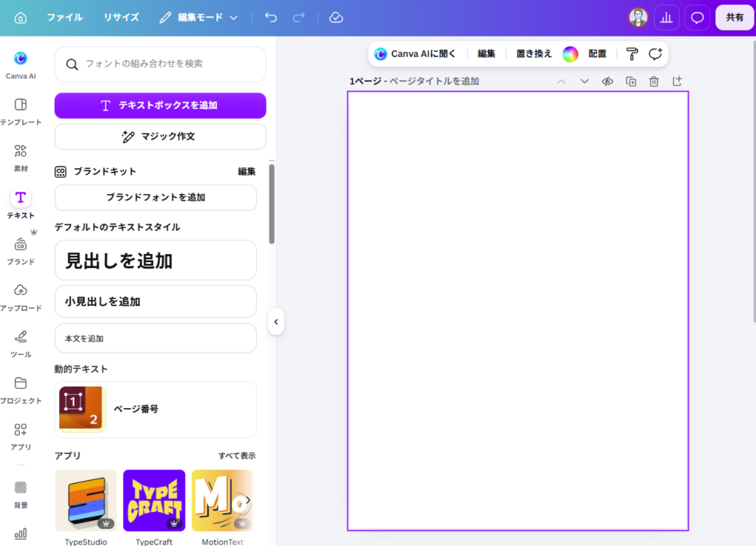Duplicate the page

tap(630, 81)
